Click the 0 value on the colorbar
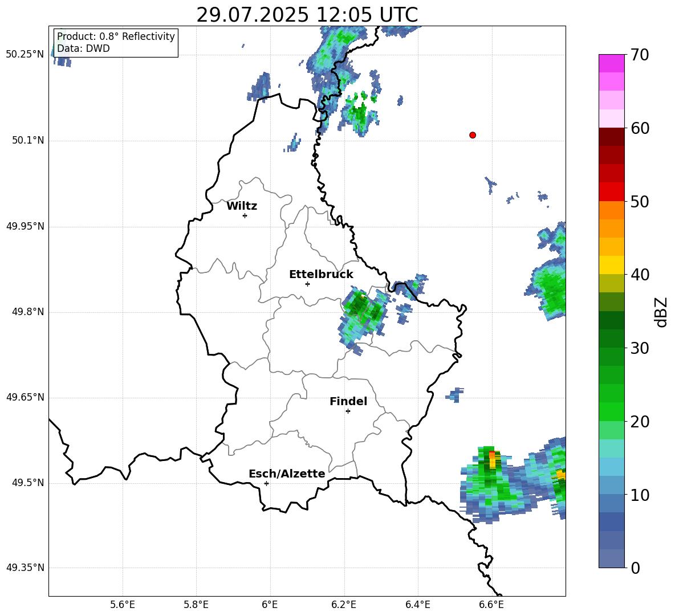The height and width of the screenshot is (616, 675). [x=635, y=568]
